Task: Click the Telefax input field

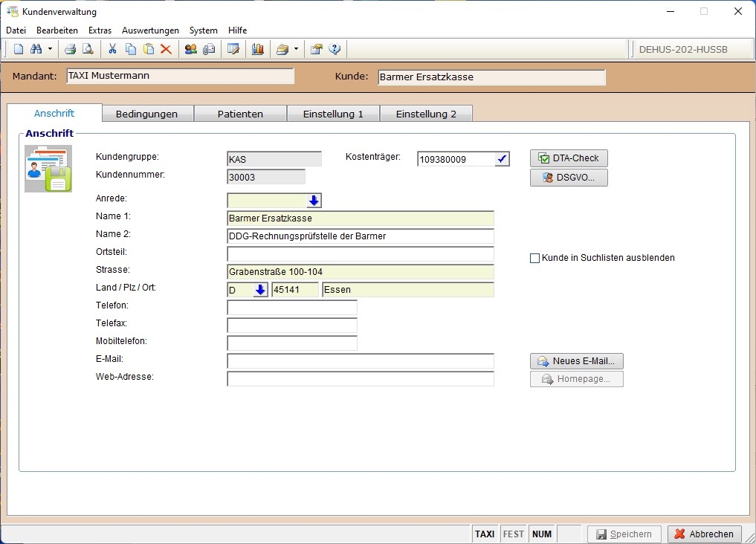Action: click(x=292, y=326)
